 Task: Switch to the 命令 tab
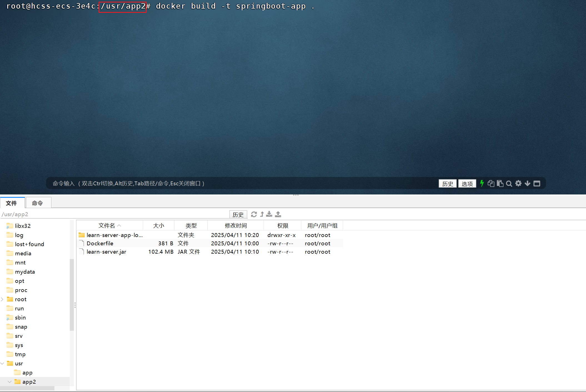tap(37, 203)
